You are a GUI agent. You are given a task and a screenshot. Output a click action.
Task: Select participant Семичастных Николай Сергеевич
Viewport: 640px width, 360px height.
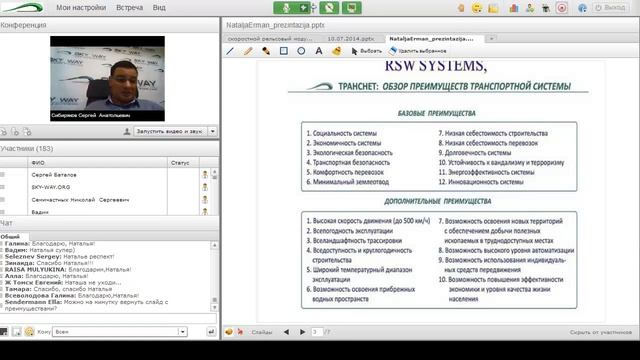(x=80, y=200)
